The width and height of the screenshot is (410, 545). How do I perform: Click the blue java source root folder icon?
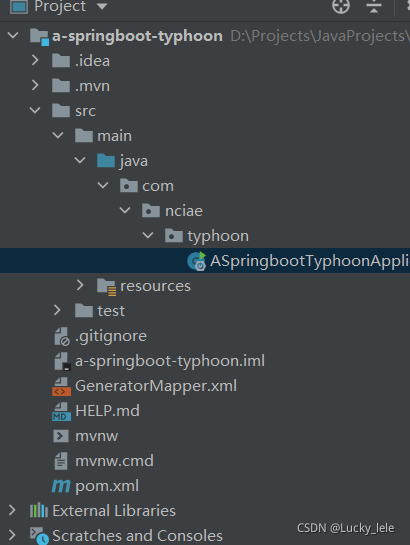click(106, 161)
